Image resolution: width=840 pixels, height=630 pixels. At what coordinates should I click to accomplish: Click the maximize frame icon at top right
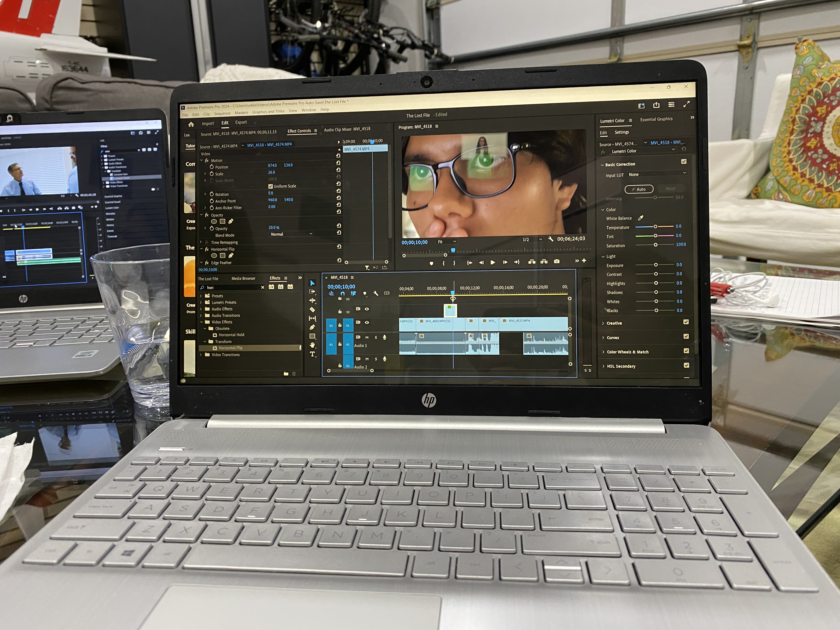(x=687, y=104)
